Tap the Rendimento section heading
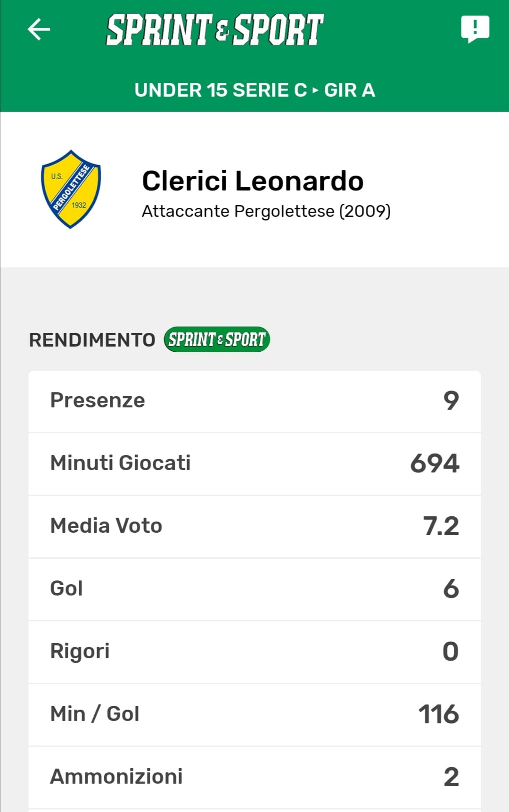The width and height of the screenshot is (509, 812). pos(92,340)
